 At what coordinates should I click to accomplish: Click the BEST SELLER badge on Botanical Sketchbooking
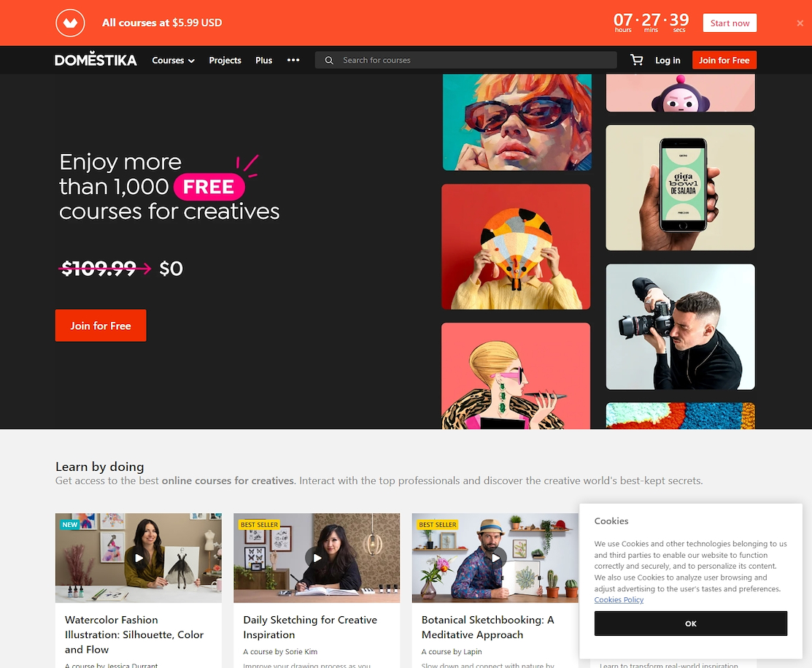coord(438,524)
